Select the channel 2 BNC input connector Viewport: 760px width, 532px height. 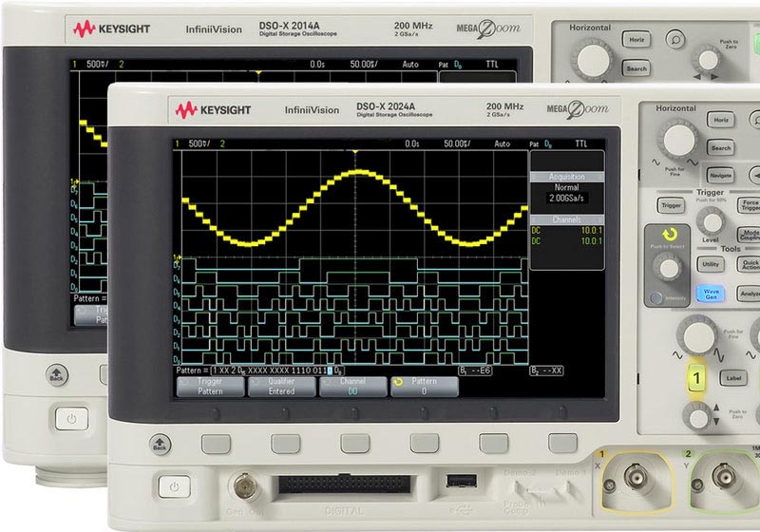[x=723, y=476]
